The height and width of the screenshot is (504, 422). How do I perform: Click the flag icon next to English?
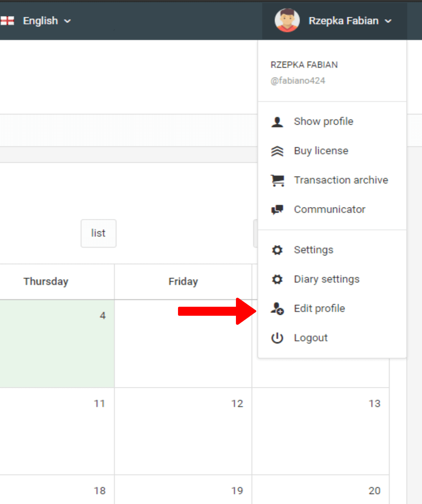point(7,21)
